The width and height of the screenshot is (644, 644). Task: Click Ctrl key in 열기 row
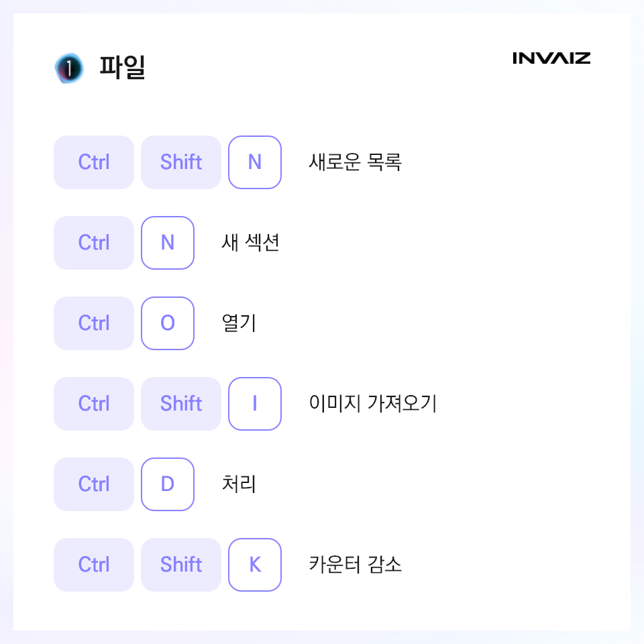tap(94, 323)
